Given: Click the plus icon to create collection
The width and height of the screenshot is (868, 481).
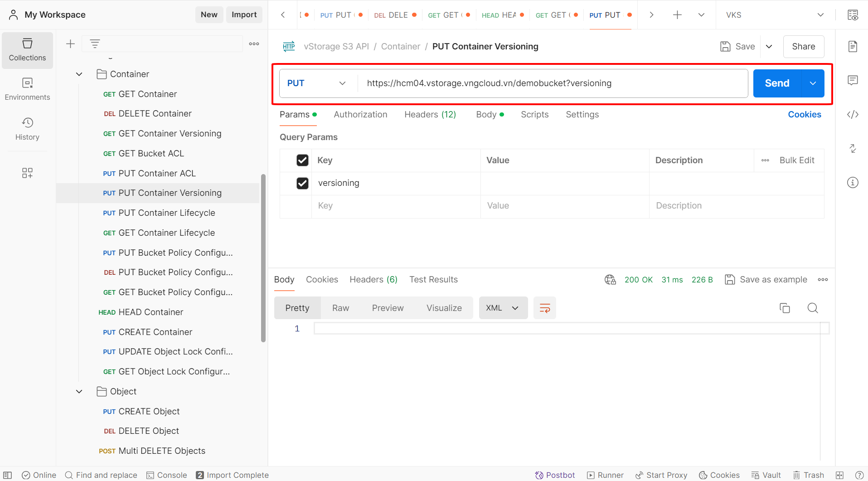Looking at the screenshot, I should [x=70, y=44].
